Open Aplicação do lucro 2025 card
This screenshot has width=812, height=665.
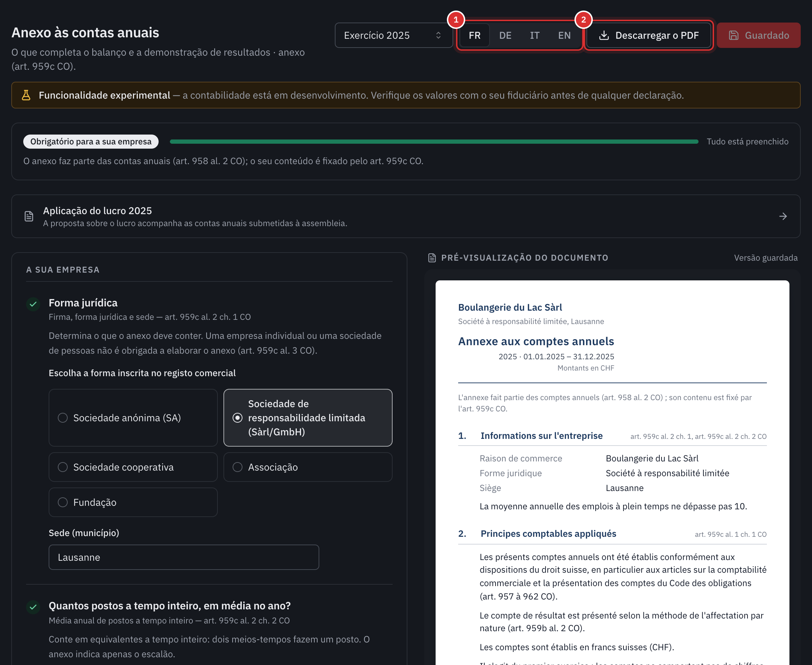(x=406, y=216)
